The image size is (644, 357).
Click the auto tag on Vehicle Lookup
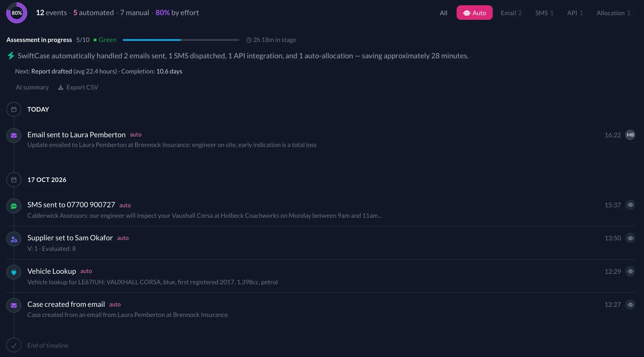click(86, 271)
